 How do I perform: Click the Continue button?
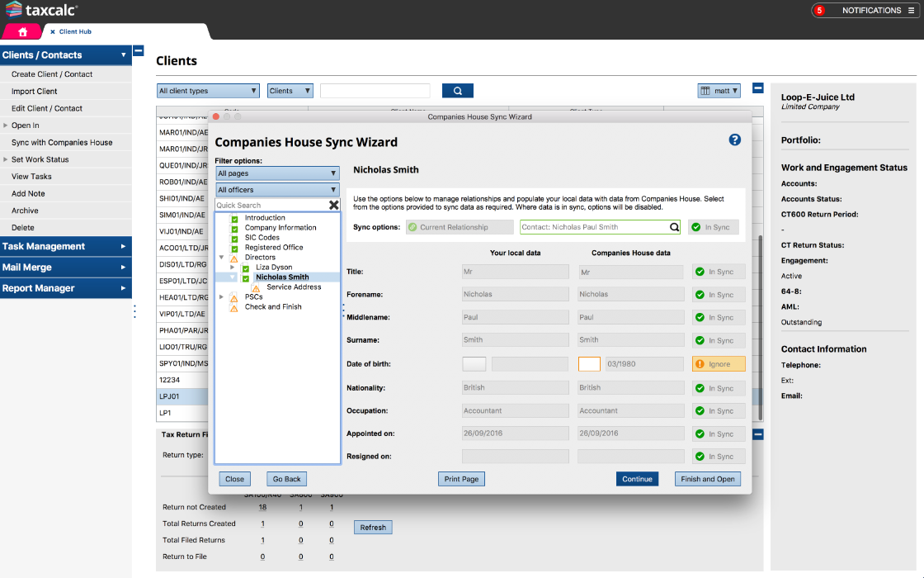[x=637, y=479]
